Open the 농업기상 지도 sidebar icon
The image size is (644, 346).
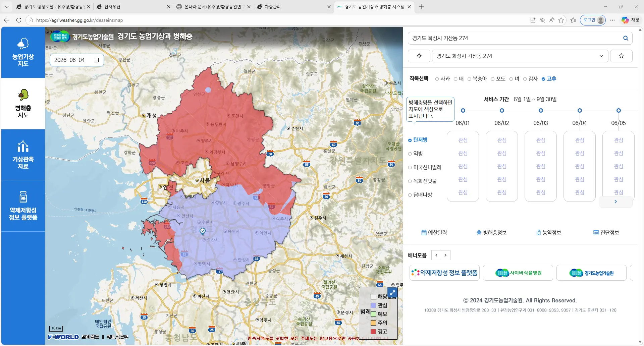(23, 52)
